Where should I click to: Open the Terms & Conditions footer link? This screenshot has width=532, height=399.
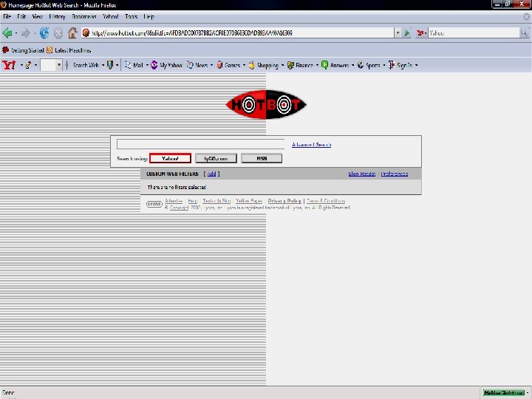tap(326, 201)
